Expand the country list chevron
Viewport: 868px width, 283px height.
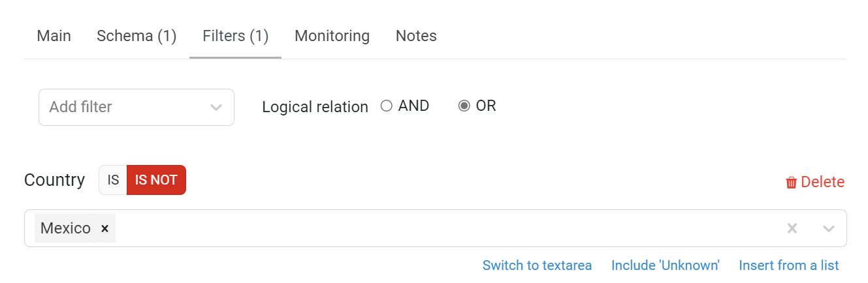[829, 228]
